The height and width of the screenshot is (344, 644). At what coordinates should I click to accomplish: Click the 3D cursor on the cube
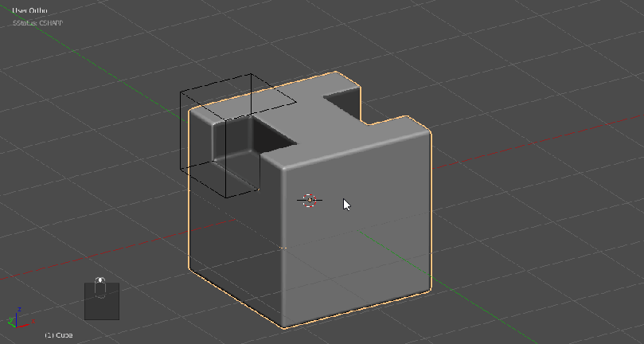pyautogui.click(x=310, y=200)
